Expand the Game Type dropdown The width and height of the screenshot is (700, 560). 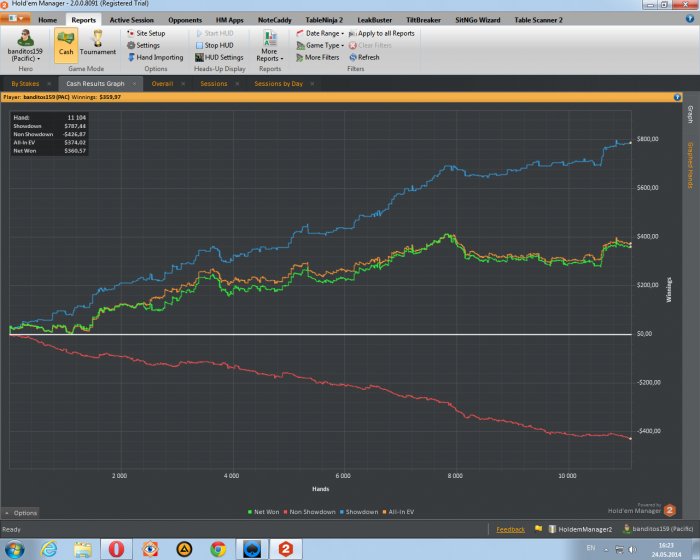(x=320, y=45)
